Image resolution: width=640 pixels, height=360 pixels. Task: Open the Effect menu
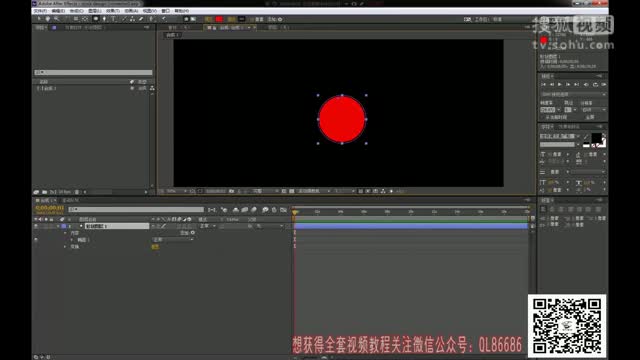113,11
